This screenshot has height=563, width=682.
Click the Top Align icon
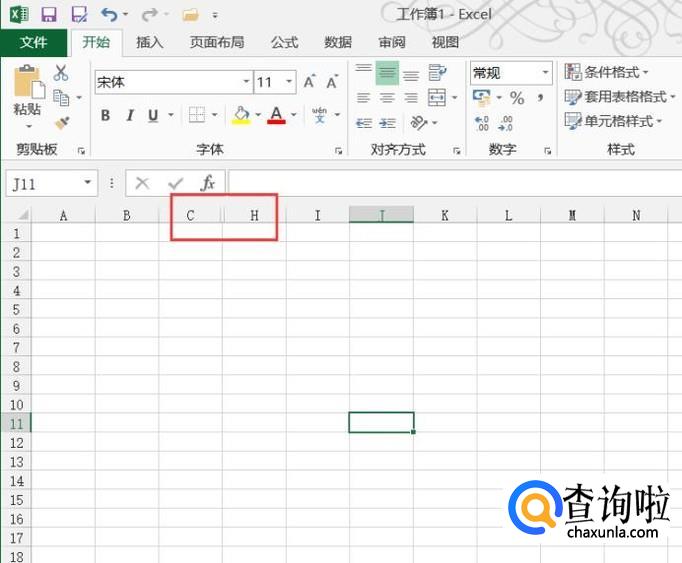coord(363,69)
